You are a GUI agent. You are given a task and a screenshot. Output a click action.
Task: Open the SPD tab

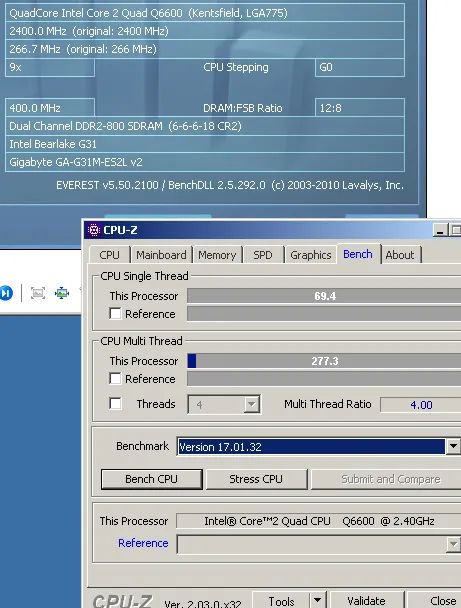pyautogui.click(x=263, y=255)
